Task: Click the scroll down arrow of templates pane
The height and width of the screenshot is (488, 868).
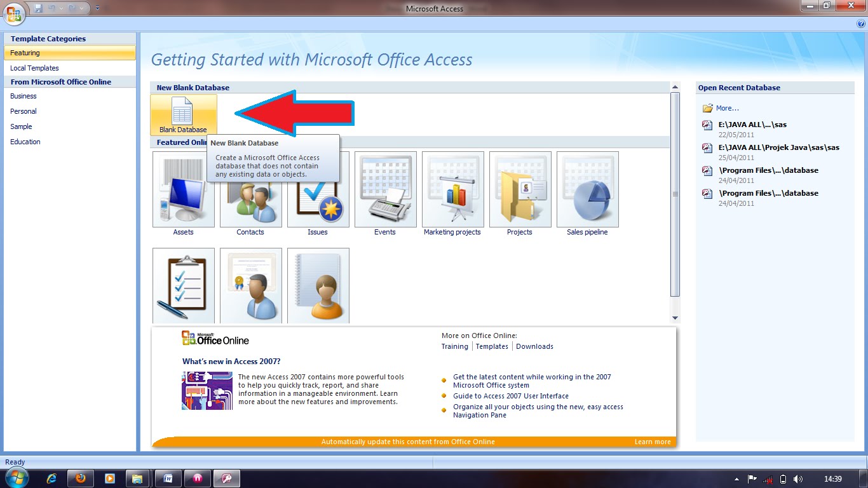Action: tap(675, 318)
